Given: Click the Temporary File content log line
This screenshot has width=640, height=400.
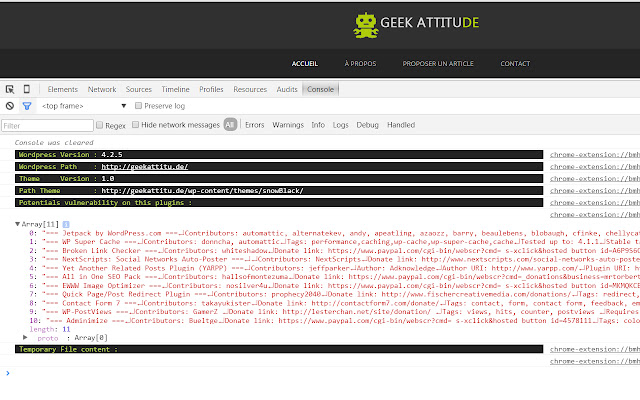Looking at the screenshot, I should point(279,349).
